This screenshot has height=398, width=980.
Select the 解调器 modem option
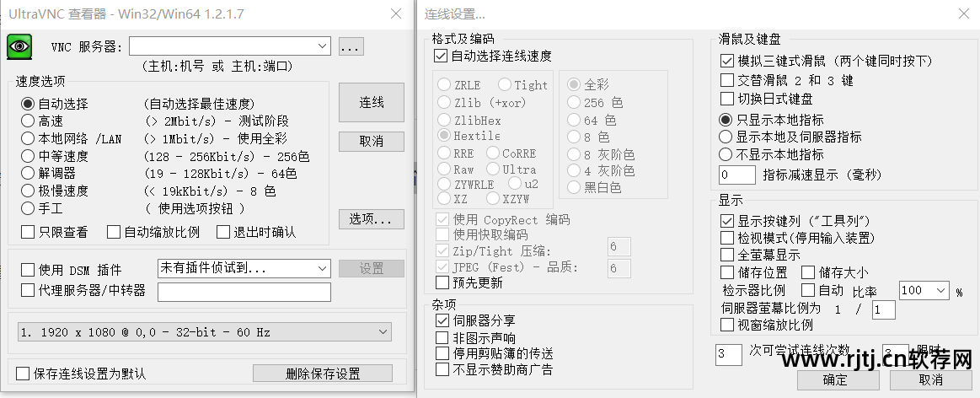28,173
